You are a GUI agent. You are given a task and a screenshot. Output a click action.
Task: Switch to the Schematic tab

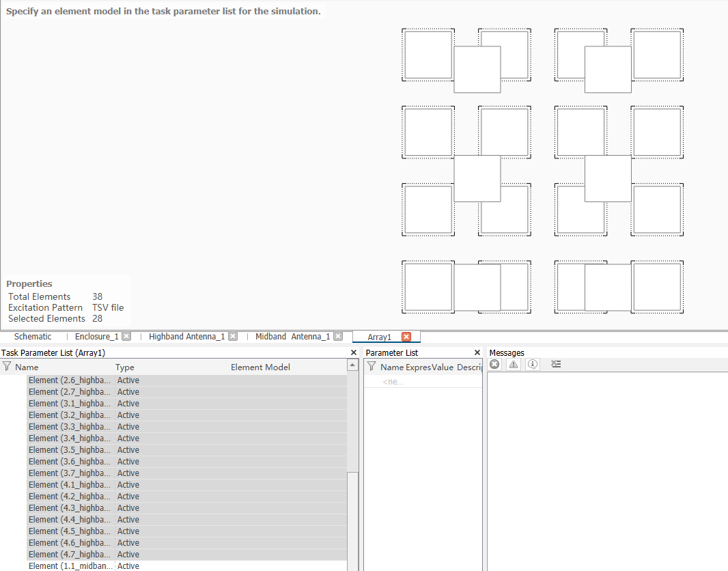point(33,337)
